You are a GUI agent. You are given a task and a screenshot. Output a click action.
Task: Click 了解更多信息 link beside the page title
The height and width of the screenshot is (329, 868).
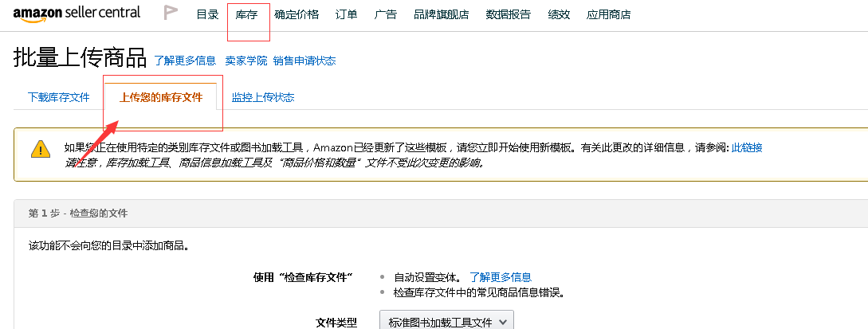coord(185,61)
